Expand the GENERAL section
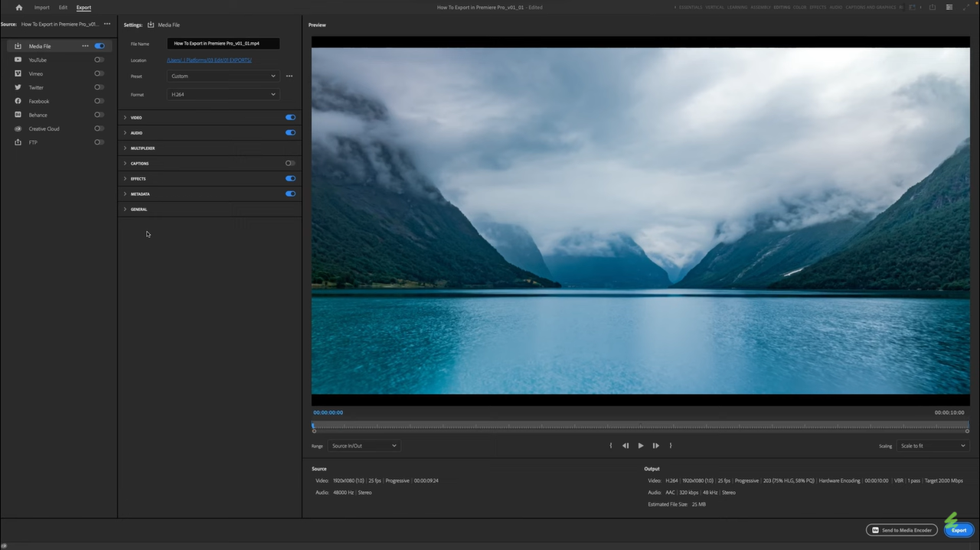The height and width of the screenshot is (550, 980). pyautogui.click(x=125, y=209)
